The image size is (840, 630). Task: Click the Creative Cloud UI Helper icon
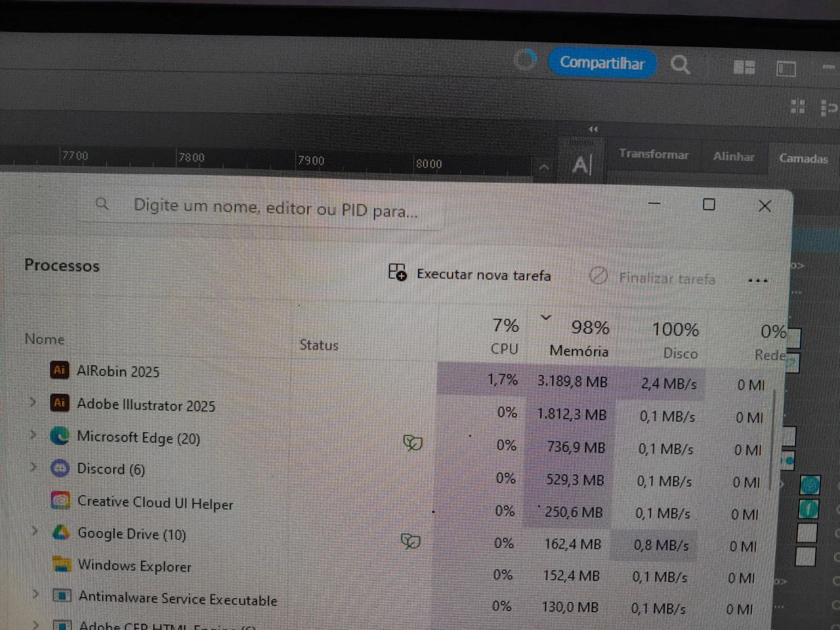61,500
